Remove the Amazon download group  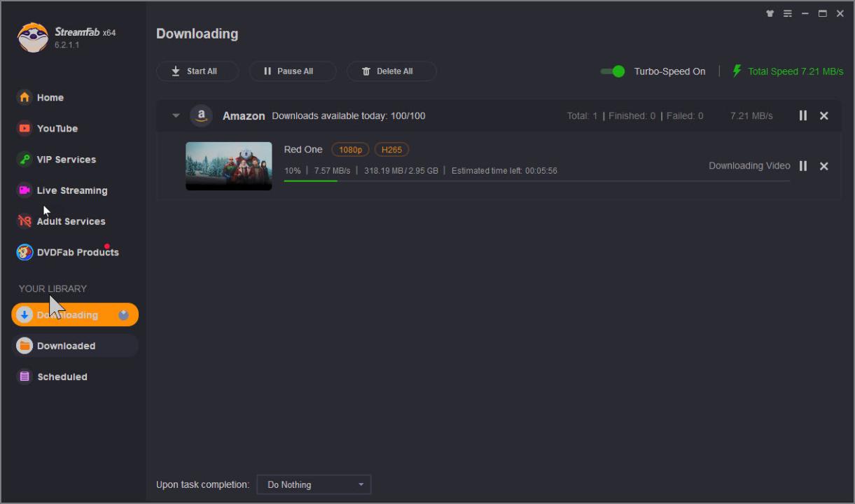pyautogui.click(x=824, y=115)
